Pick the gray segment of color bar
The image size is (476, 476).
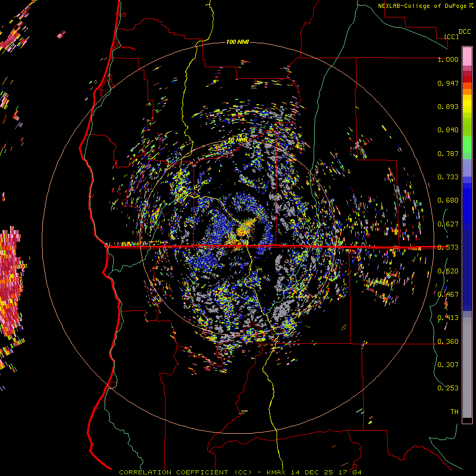[467, 368]
